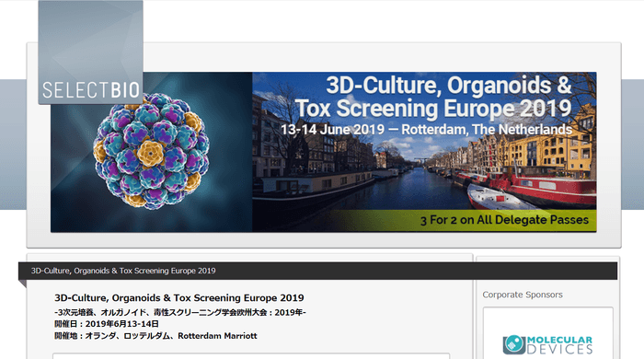Viewport: 644px width, 359px height.
Task: Click the Molecular Devices teal emblem icon
Action: tap(513, 344)
